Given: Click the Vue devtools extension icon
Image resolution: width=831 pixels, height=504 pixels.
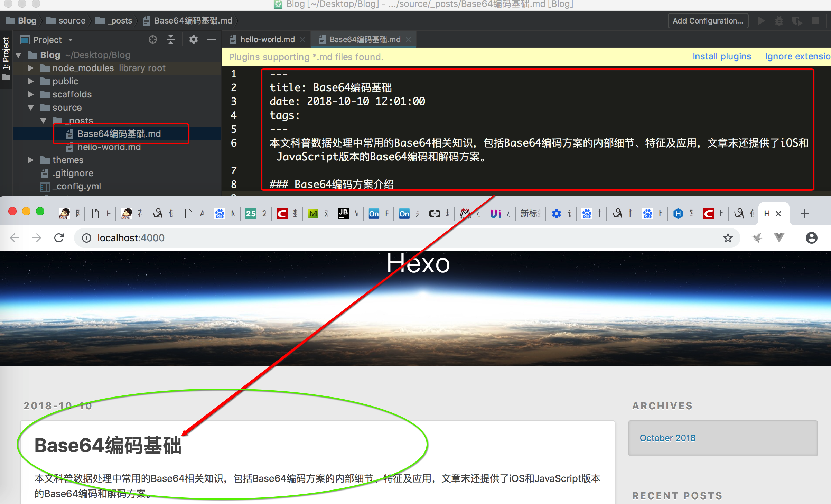Looking at the screenshot, I should (x=779, y=238).
